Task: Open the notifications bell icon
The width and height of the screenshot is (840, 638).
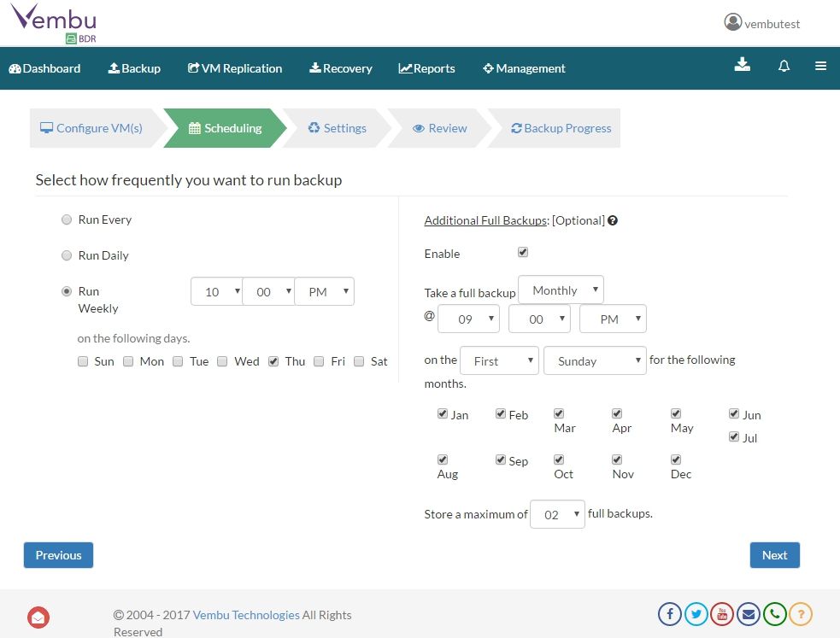Action: [784, 66]
